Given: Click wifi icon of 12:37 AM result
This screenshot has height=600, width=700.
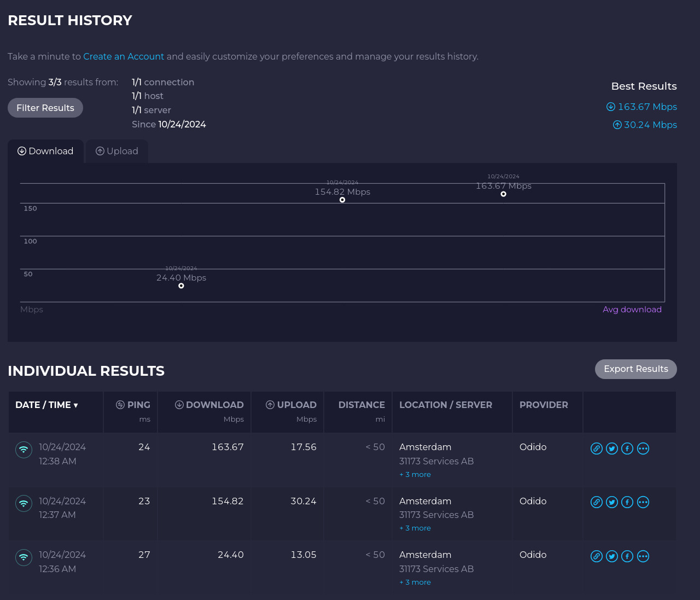Looking at the screenshot, I should 24,503.
